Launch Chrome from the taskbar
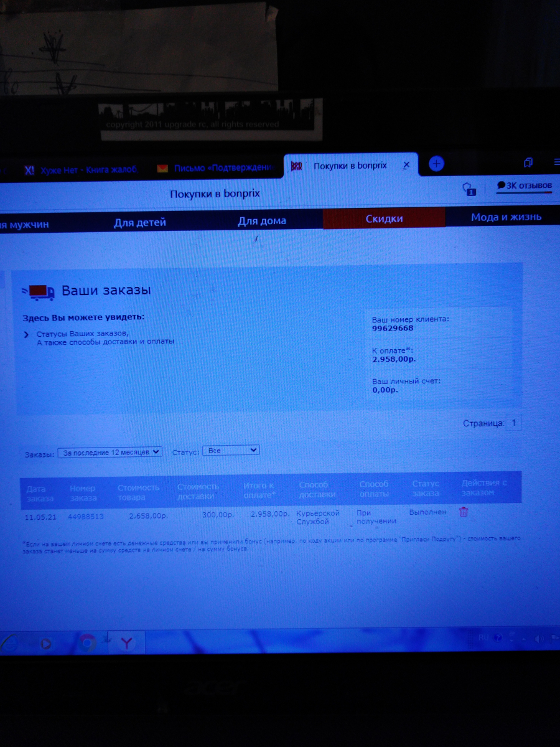Viewport: 560px width, 747px height. pos(87,644)
